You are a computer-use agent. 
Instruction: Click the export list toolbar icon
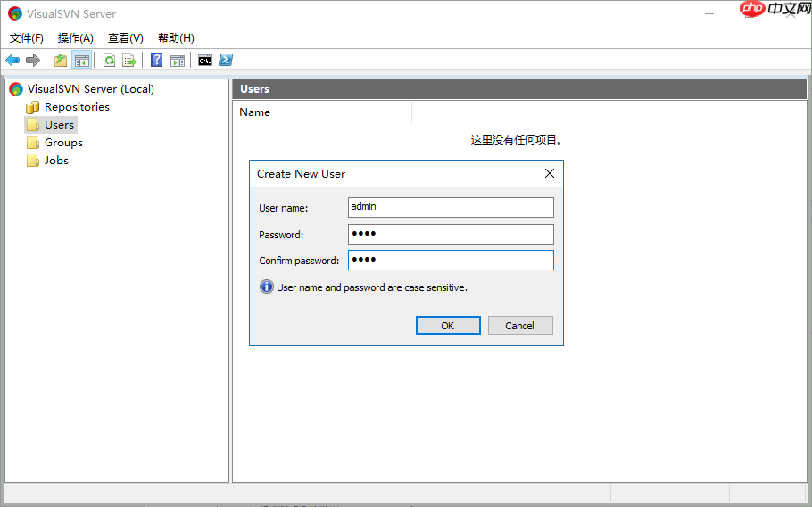pyautogui.click(x=129, y=60)
